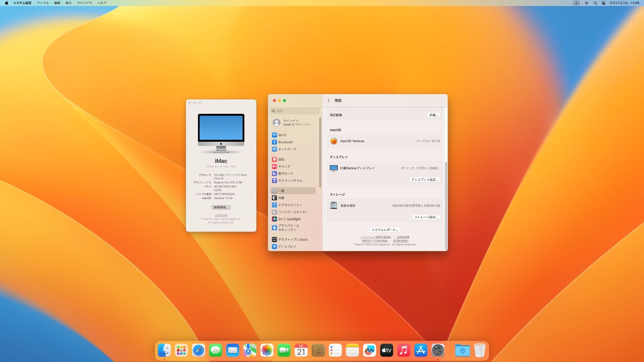The height and width of the screenshot is (362, 644).
Task: Launch Safari from the Dock
Action: (198, 350)
